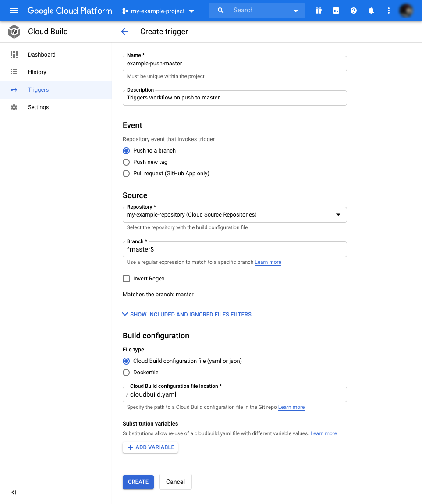
Task: Click the Triggers arrow icon
Action: pos(14,90)
